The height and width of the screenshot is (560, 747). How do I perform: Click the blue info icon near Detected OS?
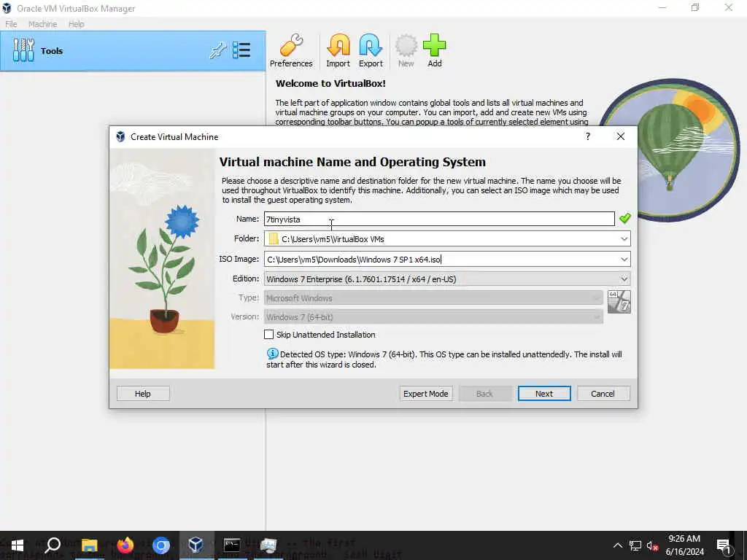[x=272, y=354]
